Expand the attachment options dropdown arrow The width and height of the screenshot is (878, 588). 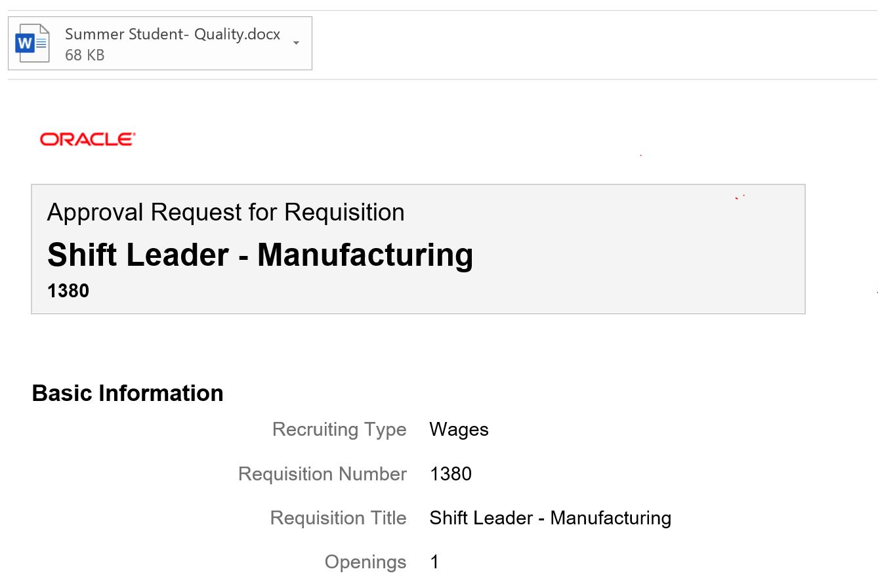click(295, 43)
